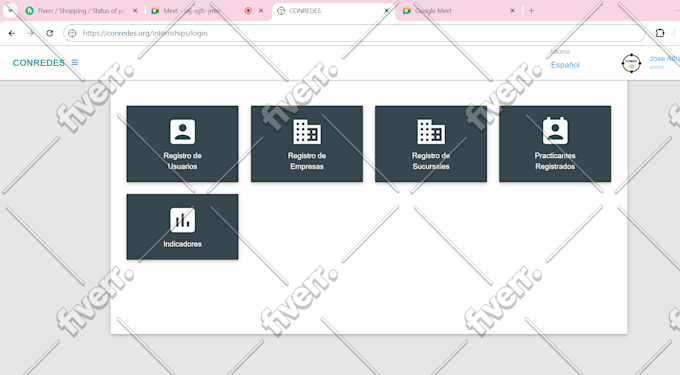Open the browser extensions puzzle icon
The image size is (680, 375).
pyautogui.click(x=660, y=33)
